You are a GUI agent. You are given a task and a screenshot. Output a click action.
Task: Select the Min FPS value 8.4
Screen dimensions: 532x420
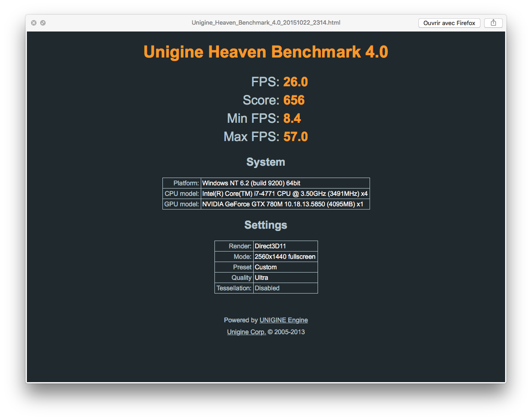[292, 119]
